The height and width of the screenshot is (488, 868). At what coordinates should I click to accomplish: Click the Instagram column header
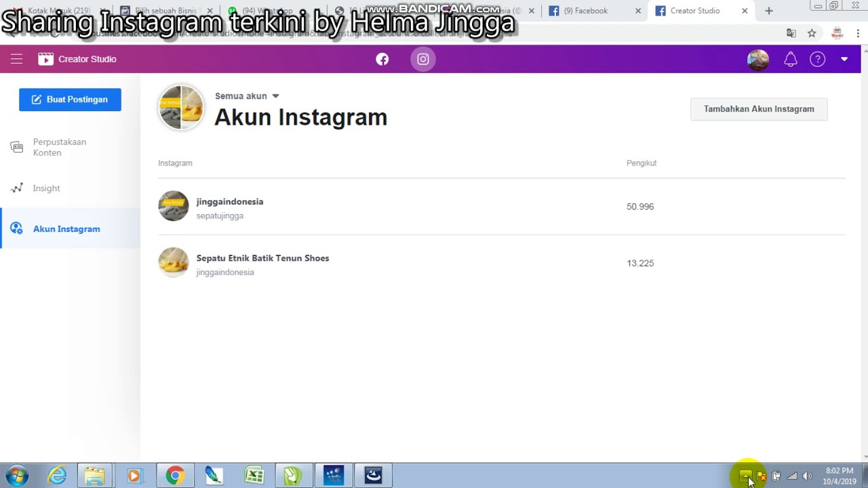click(175, 163)
